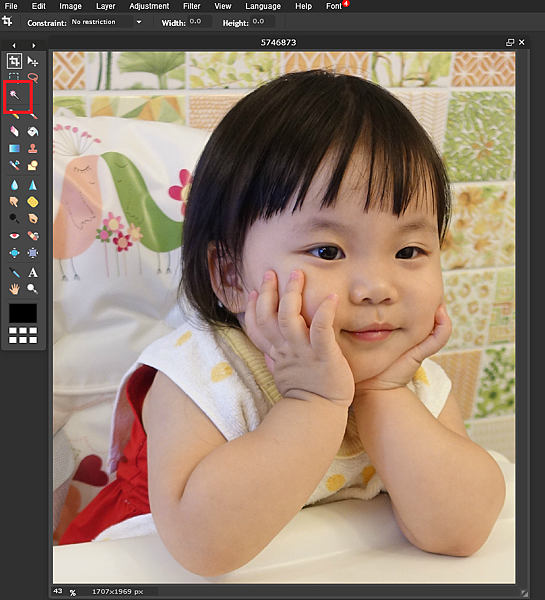Open the Help menu

click(304, 6)
